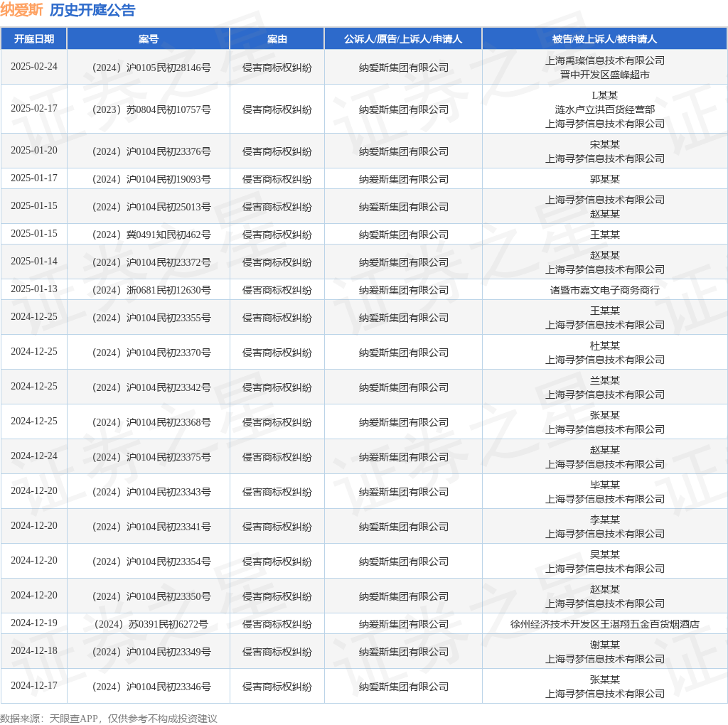Select the 历史开庭公告 heading
Image resolution: width=728 pixels, height=725 pixels.
click(92, 10)
